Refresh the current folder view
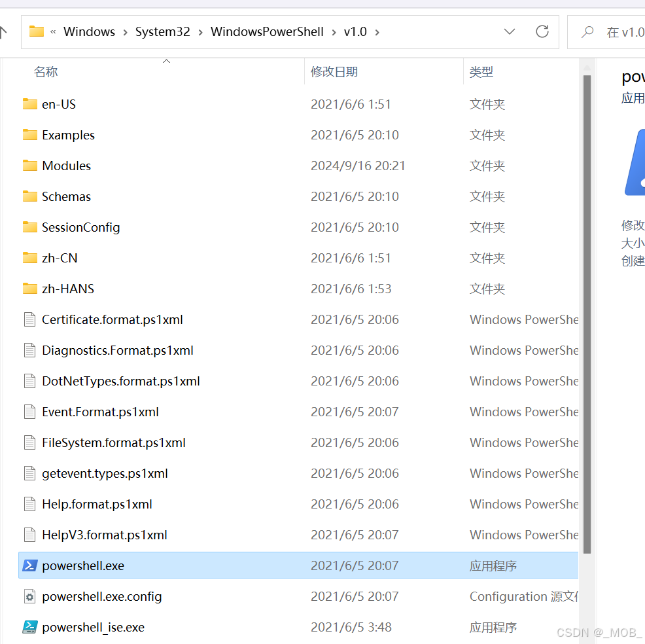The image size is (645, 644). pos(542,31)
